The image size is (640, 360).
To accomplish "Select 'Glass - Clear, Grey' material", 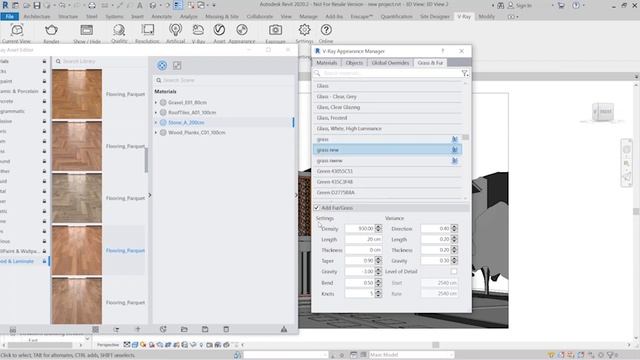I will point(388,97).
